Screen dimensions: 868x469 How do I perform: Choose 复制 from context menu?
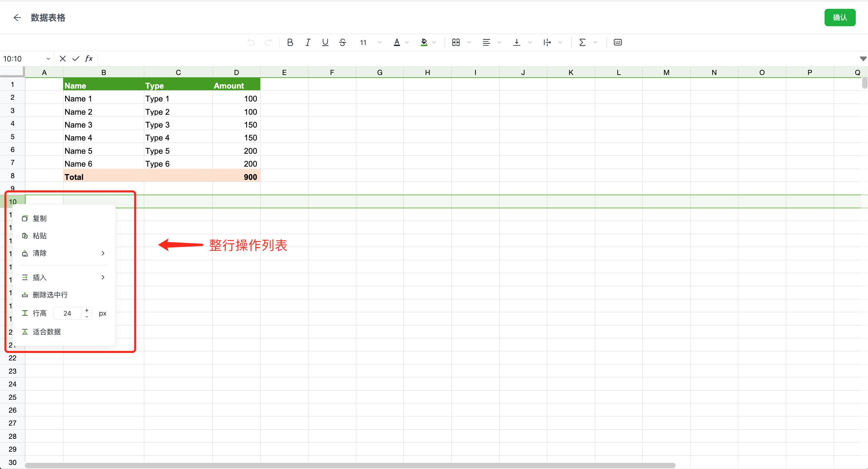(40, 219)
